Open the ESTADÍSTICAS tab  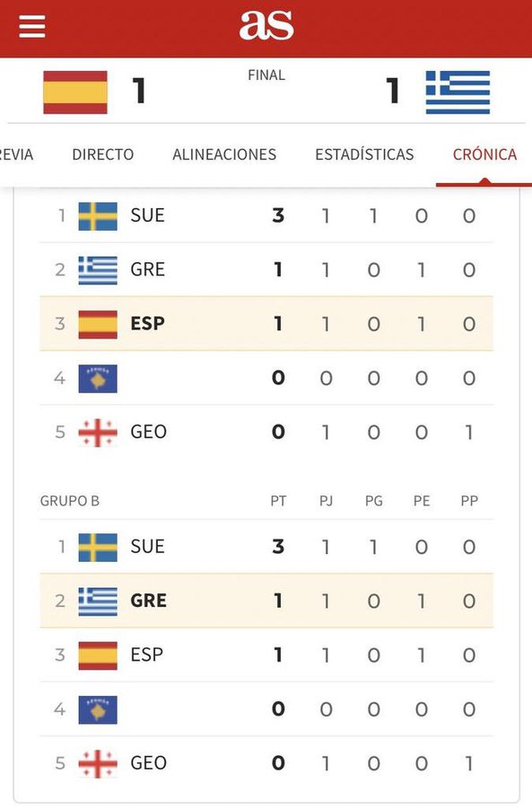[364, 154]
